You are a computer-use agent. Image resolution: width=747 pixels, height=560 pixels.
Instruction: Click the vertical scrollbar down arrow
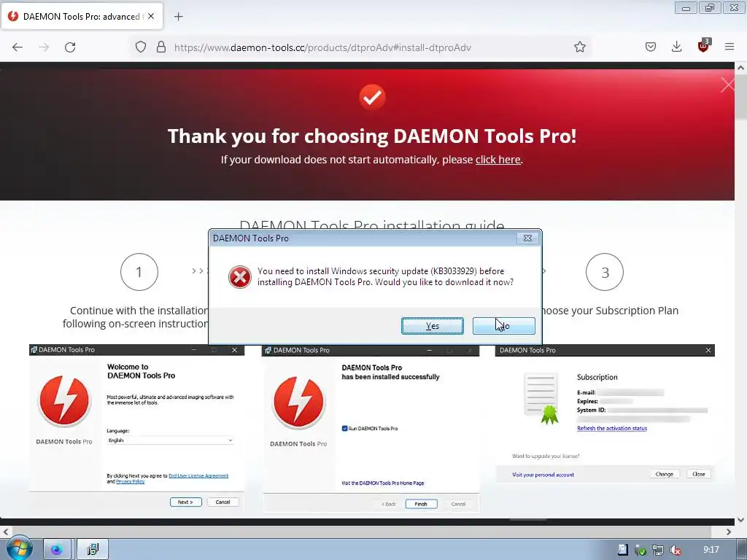pos(741,520)
